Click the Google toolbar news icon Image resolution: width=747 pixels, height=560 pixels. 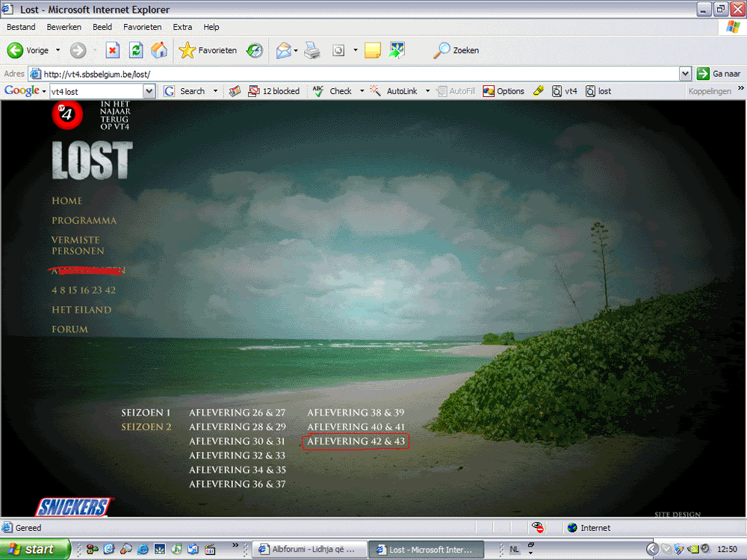pyautogui.click(x=235, y=91)
